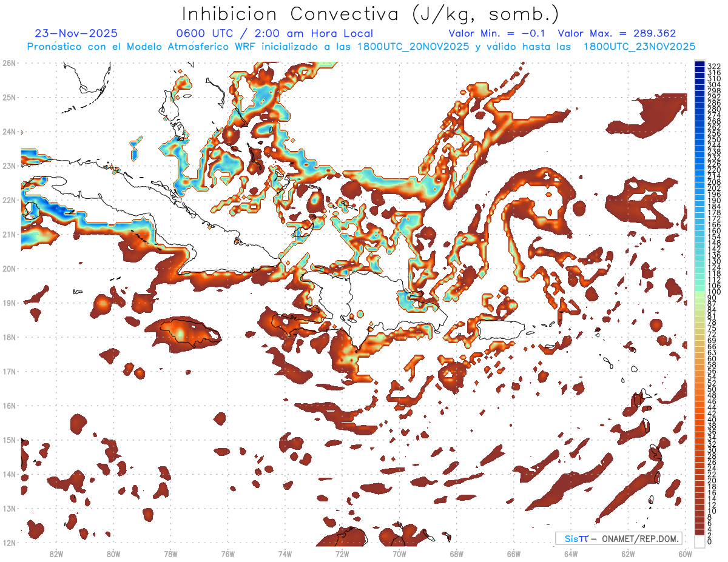Click the 20N latitude label
The height and width of the screenshot is (562, 728).
(x=9, y=268)
